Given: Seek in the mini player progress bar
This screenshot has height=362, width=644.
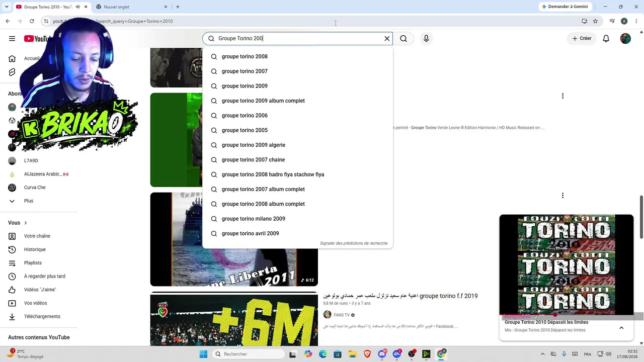Looking at the screenshot, I should [x=567, y=315].
